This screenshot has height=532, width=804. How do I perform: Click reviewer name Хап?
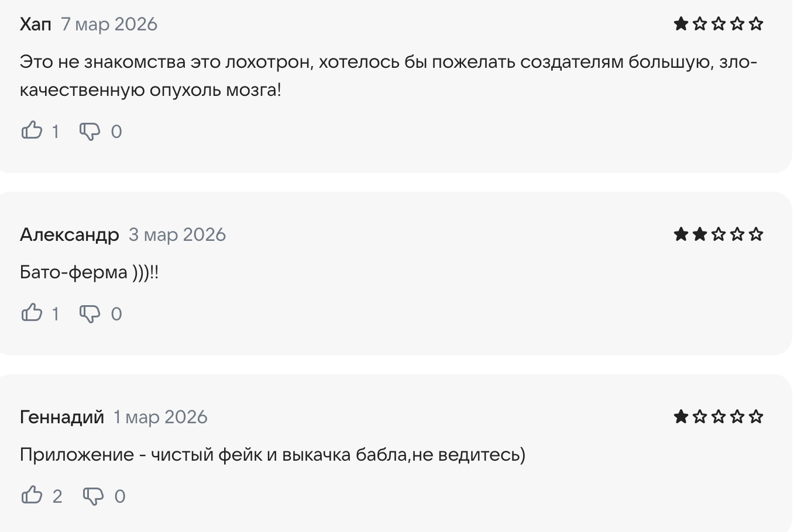coord(34,24)
